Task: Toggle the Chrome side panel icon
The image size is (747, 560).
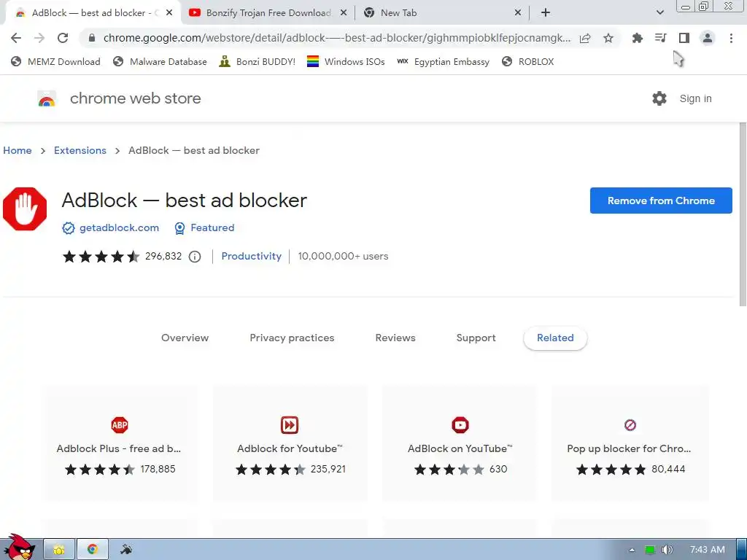Action: coord(684,38)
